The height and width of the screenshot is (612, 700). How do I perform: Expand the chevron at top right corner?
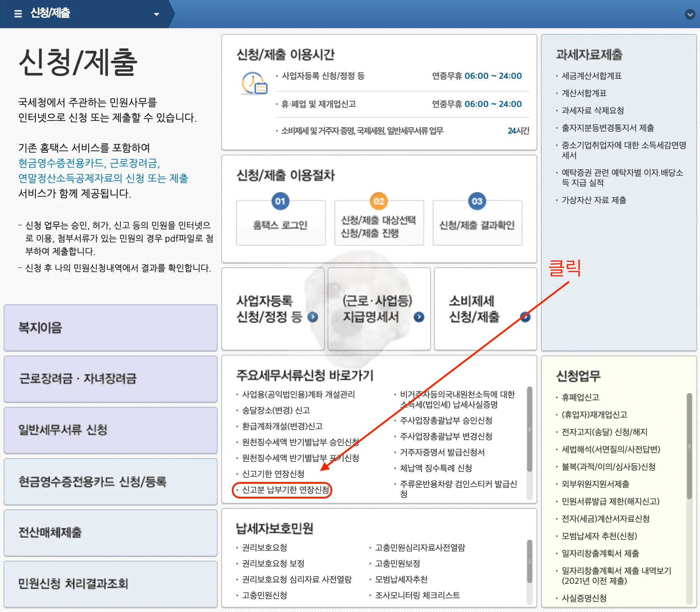(691, 14)
